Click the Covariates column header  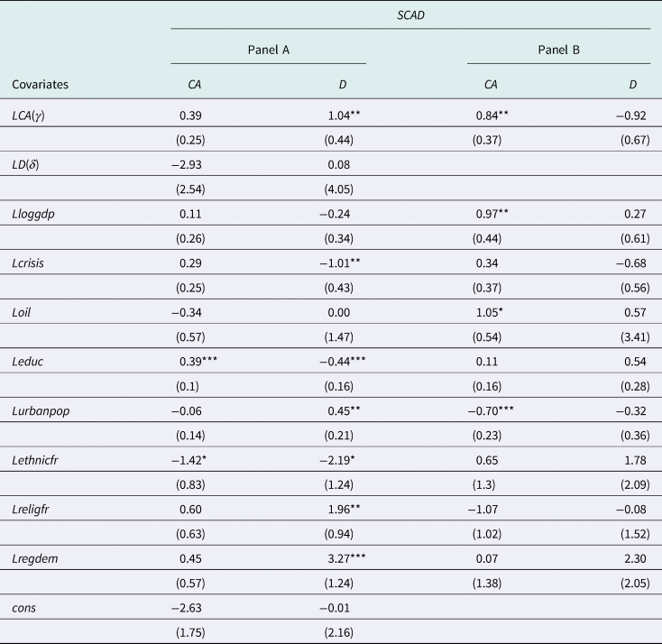click(41, 85)
